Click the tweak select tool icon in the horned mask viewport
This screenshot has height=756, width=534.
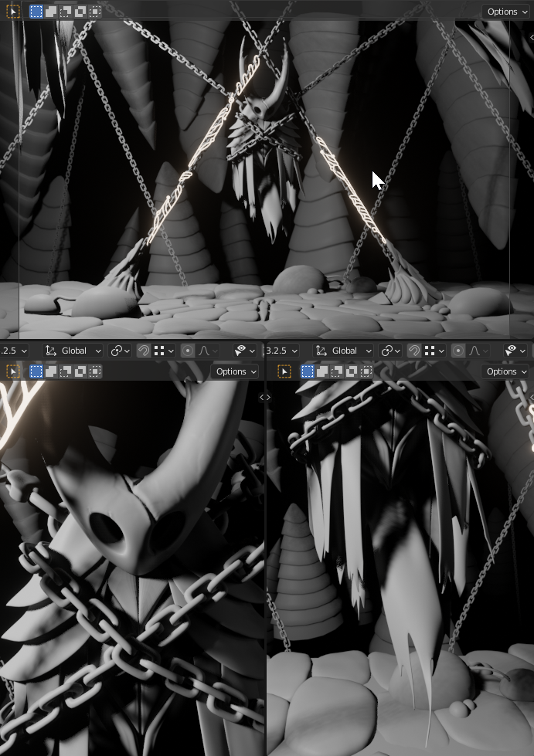coord(13,371)
